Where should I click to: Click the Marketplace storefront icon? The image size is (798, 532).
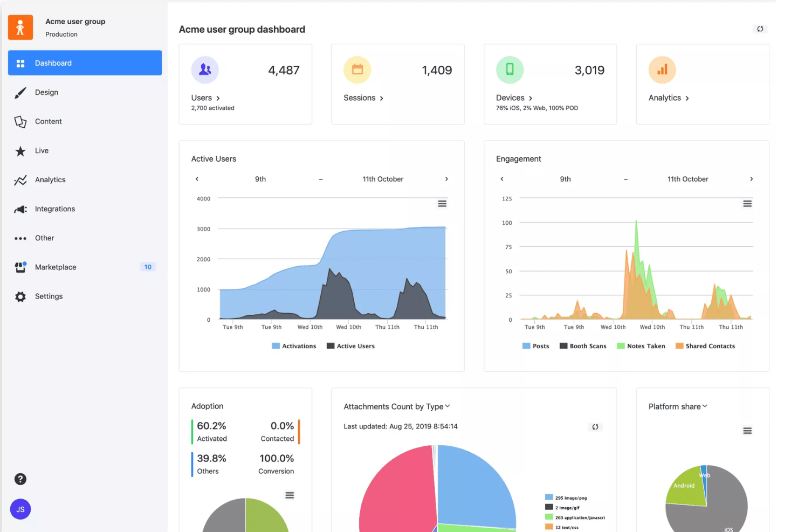20,267
